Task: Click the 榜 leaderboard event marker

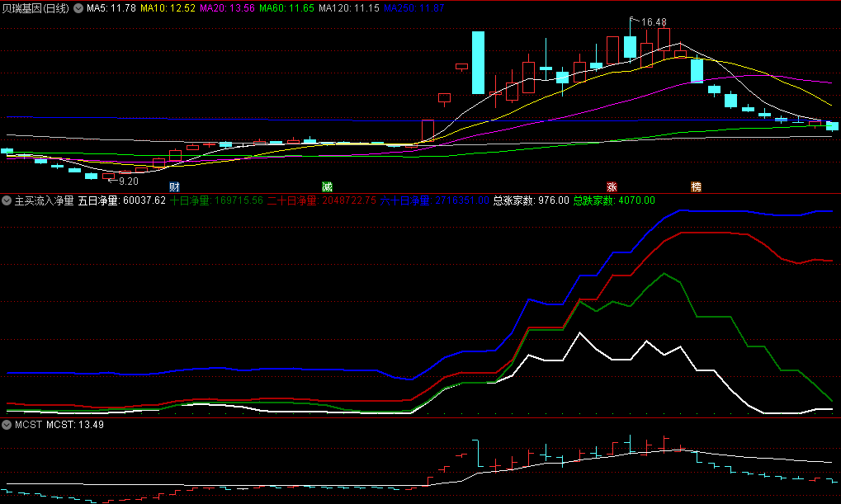Action: point(697,186)
